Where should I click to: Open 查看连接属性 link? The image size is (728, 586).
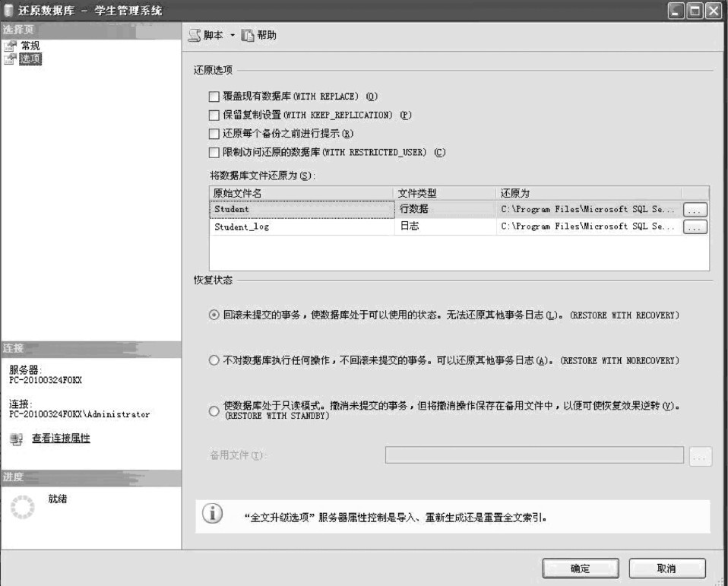point(61,438)
